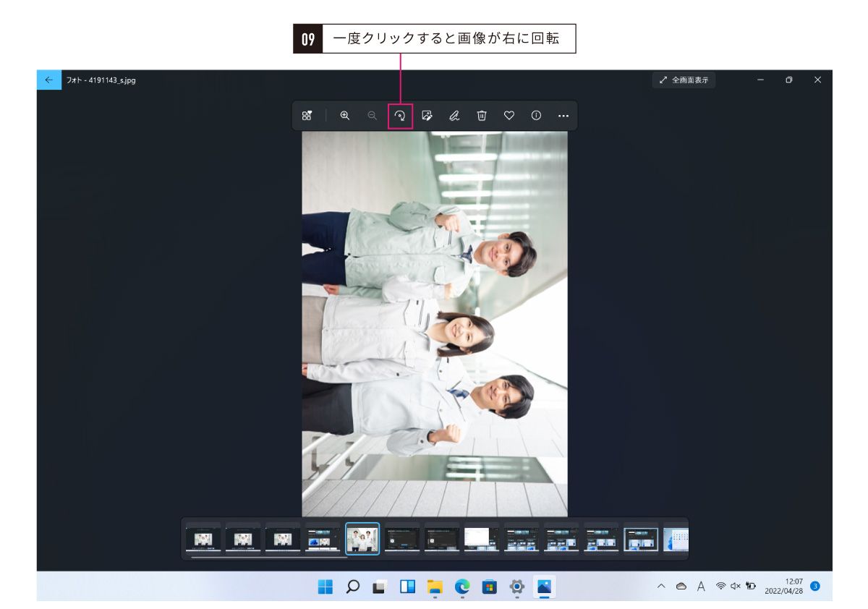Click the zoom out magnifier icon
The height and width of the screenshot is (609, 868).
[x=372, y=115]
